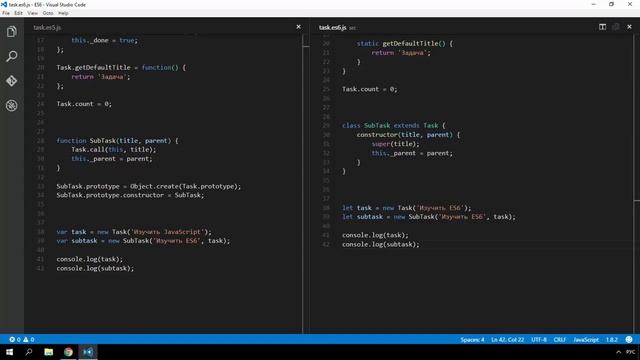
Task: Click the feedback smiley icon
Action: click(629, 340)
